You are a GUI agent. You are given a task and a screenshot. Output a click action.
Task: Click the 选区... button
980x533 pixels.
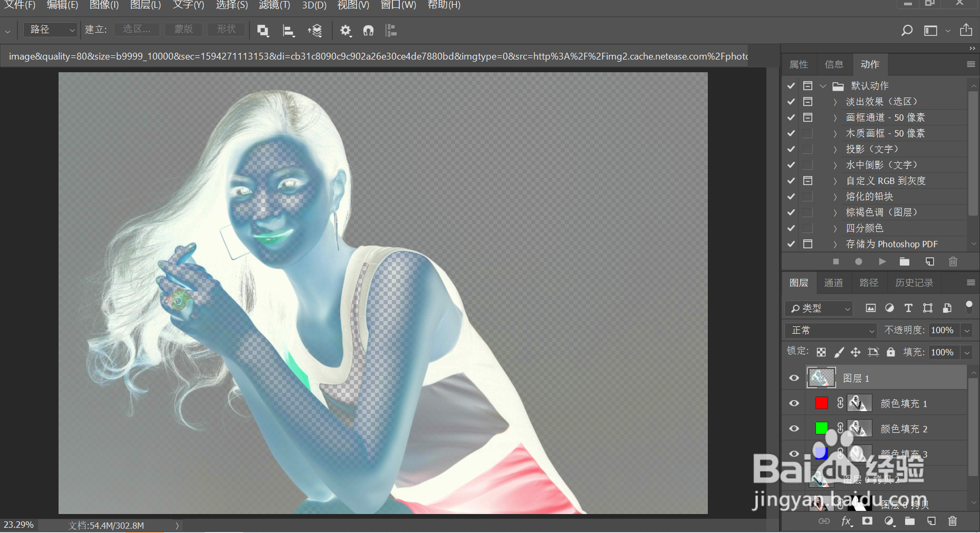(137, 29)
